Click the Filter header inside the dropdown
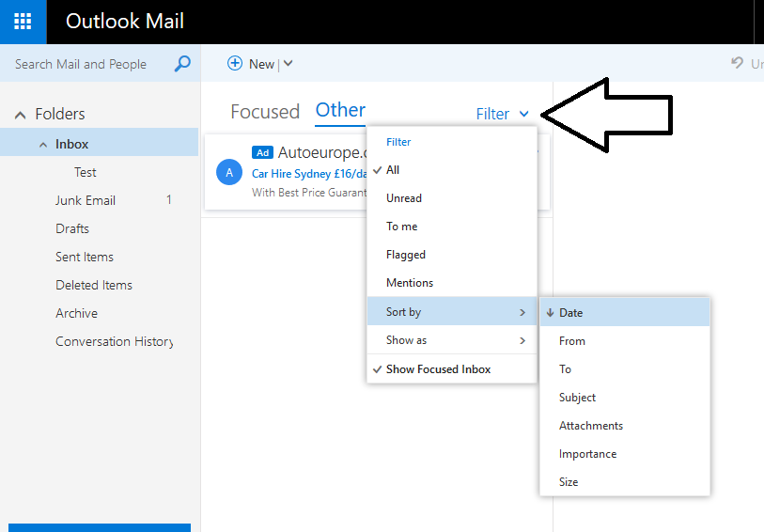 coord(398,142)
